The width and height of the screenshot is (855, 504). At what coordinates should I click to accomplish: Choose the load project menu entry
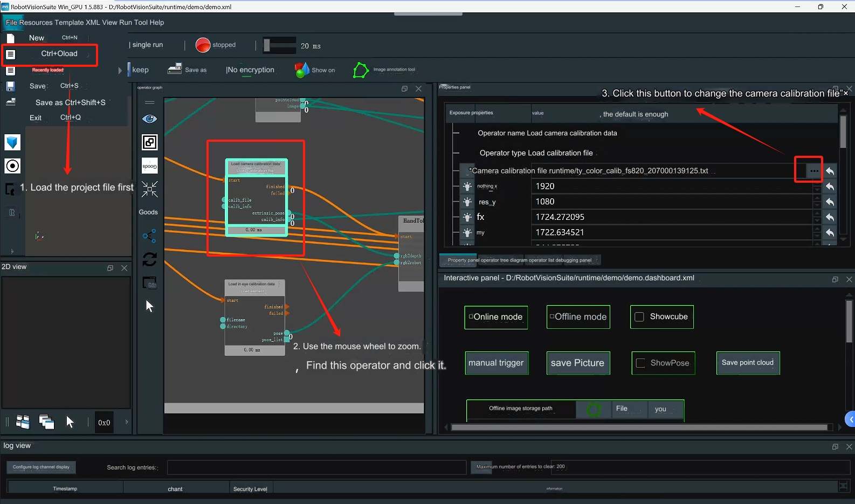[50, 54]
